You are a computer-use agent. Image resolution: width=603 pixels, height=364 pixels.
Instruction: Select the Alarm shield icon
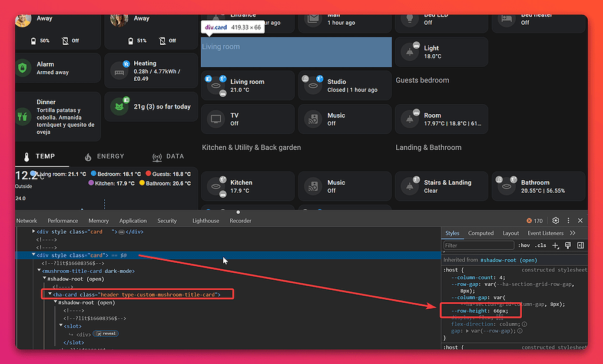[x=22, y=68]
